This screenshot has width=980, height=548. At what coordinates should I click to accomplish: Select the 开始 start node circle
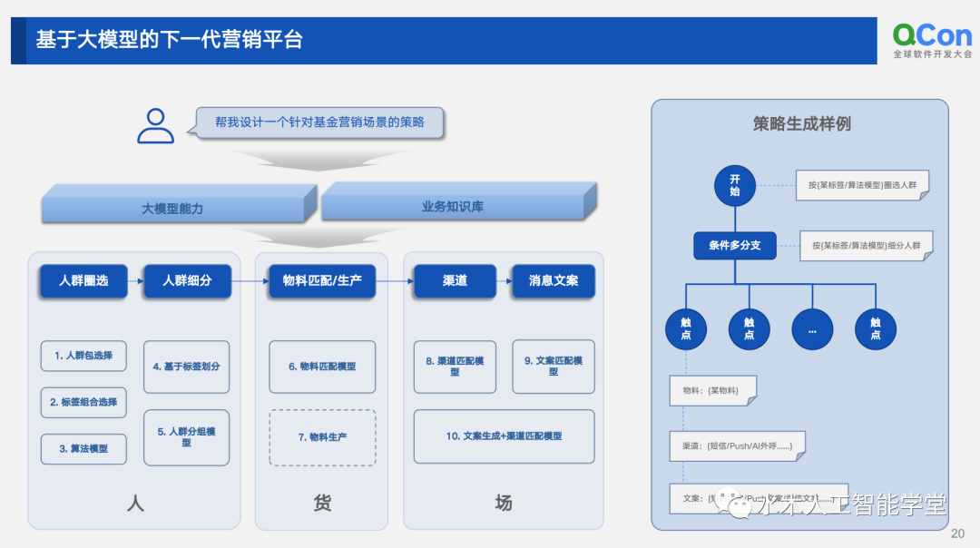(734, 186)
